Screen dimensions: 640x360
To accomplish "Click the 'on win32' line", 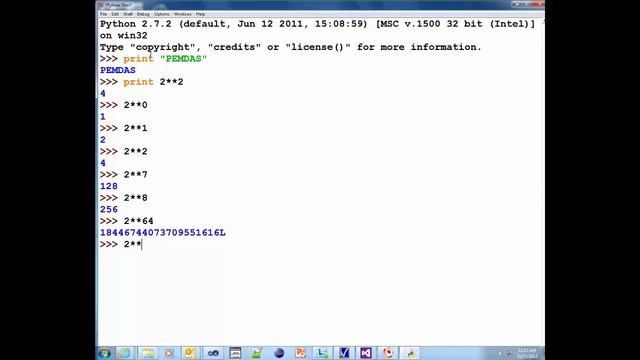I will point(124,36).
